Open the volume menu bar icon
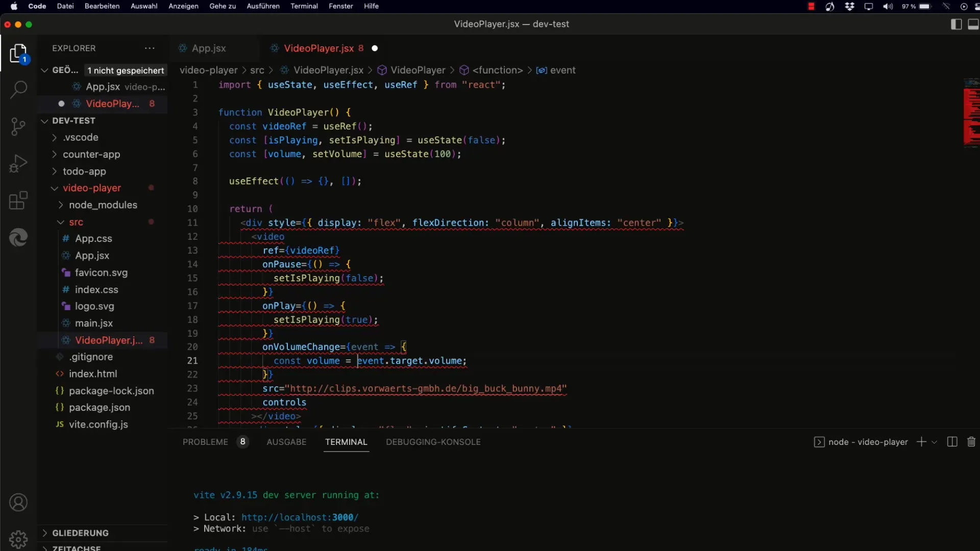 [888, 6]
